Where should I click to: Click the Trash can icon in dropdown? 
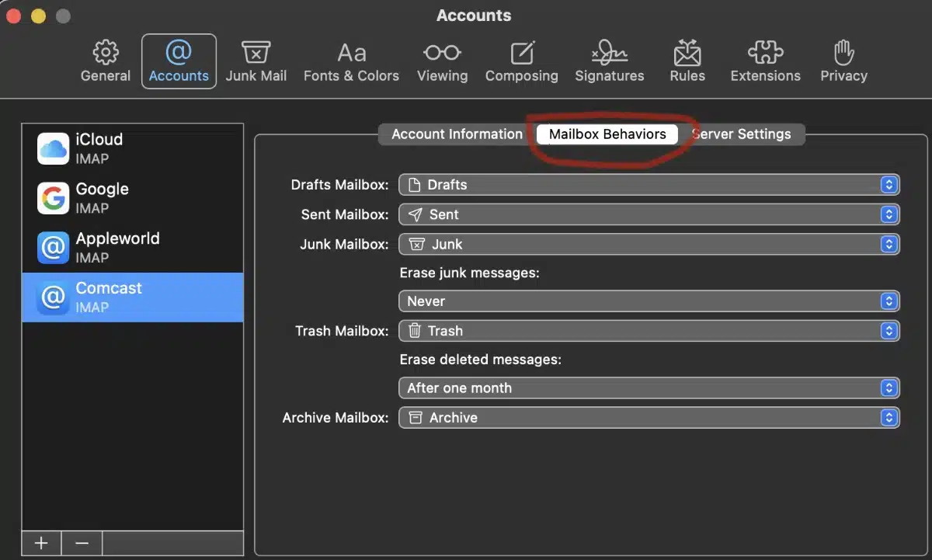pos(415,331)
